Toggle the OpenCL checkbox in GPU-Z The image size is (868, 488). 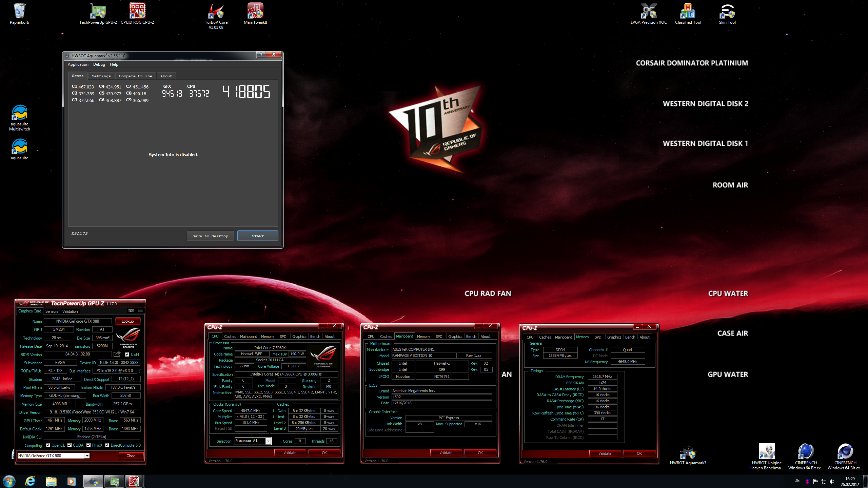48,445
